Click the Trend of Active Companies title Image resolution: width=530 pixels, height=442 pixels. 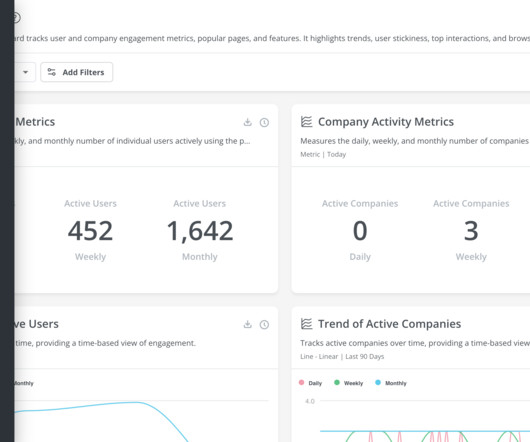point(389,324)
